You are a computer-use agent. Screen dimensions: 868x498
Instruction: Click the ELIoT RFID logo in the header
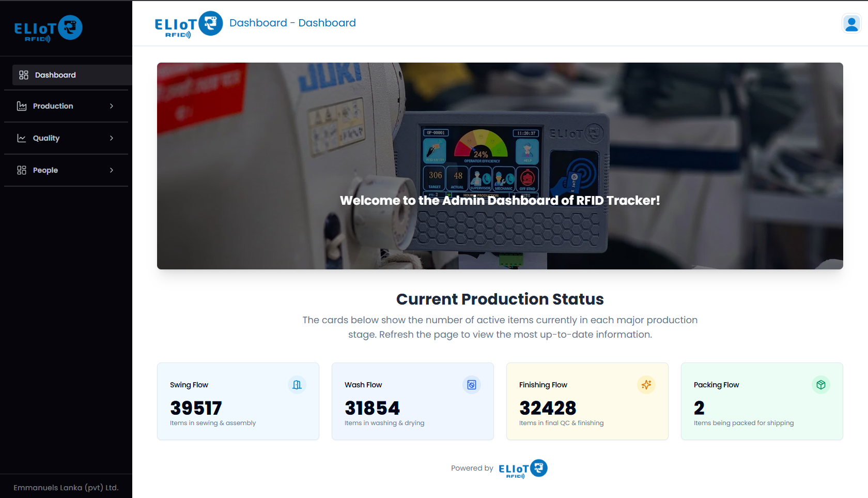[188, 23]
